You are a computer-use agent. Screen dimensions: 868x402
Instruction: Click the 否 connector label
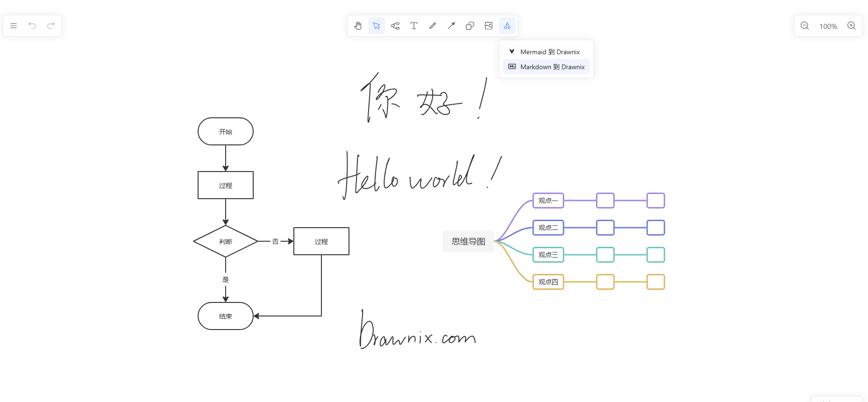tap(276, 242)
